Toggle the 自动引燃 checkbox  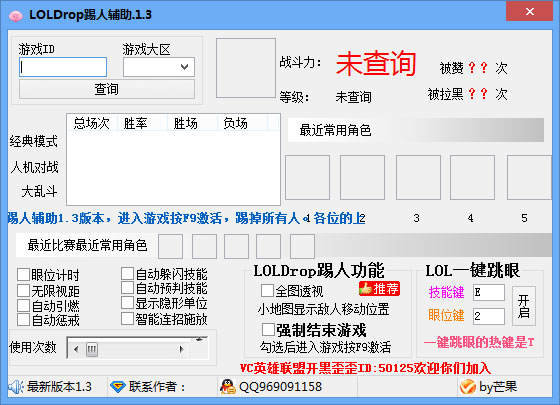coord(24,305)
